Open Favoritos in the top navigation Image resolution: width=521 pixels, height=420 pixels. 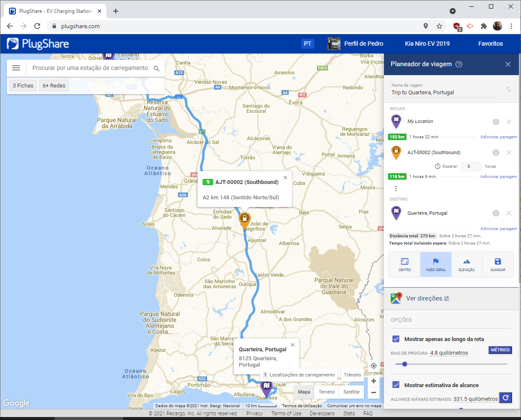point(490,44)
